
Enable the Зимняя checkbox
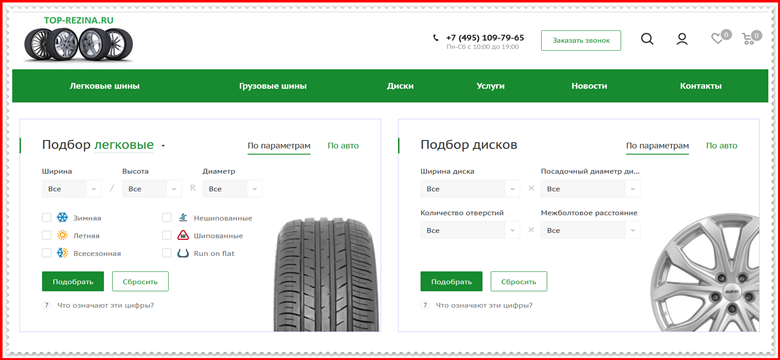47,218
